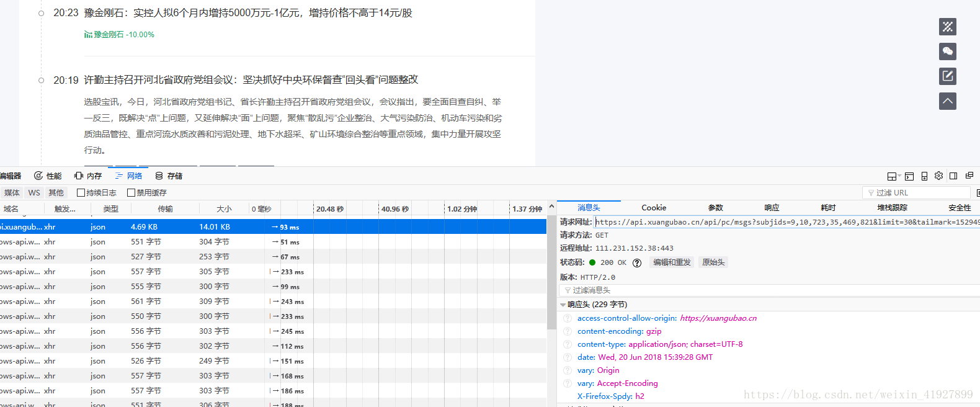980x407 pixels.
Task: Click the back-to-top arrow button
Action: (948, 101)
